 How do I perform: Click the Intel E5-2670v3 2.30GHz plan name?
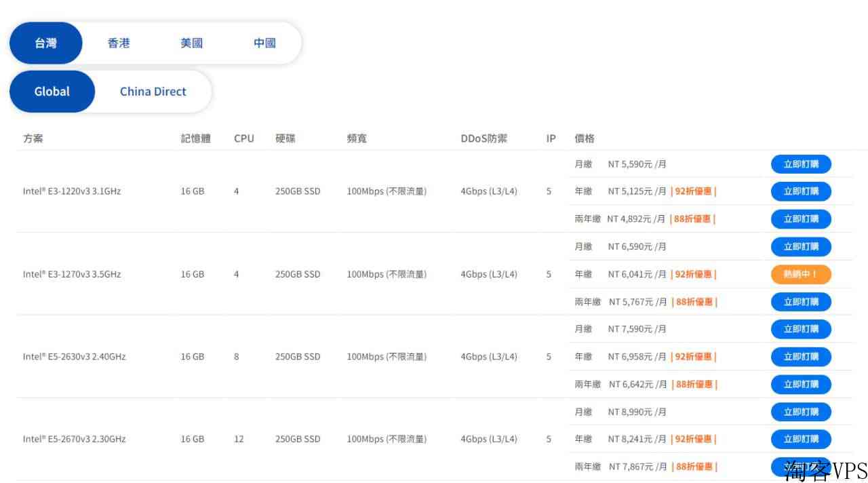tap(75, 440)
